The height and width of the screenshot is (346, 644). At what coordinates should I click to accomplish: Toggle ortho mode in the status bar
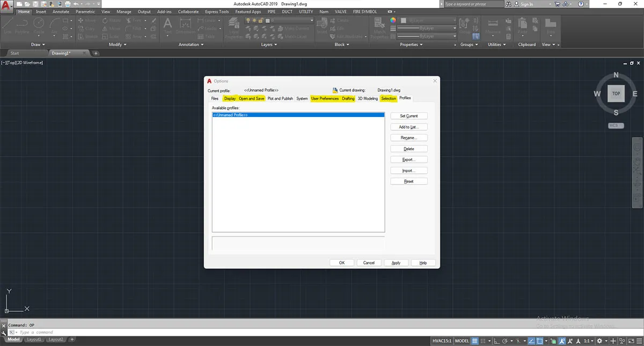point(497,341)
